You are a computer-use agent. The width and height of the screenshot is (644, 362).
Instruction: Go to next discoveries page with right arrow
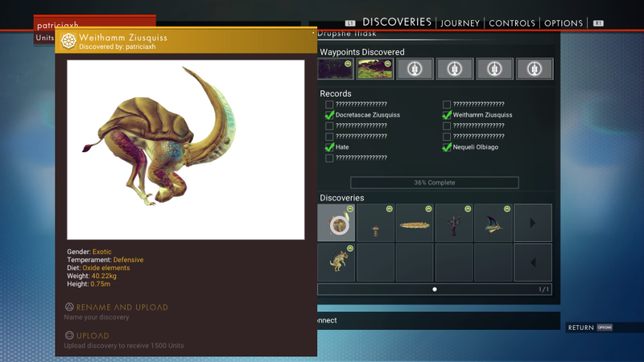click(533, 223)
